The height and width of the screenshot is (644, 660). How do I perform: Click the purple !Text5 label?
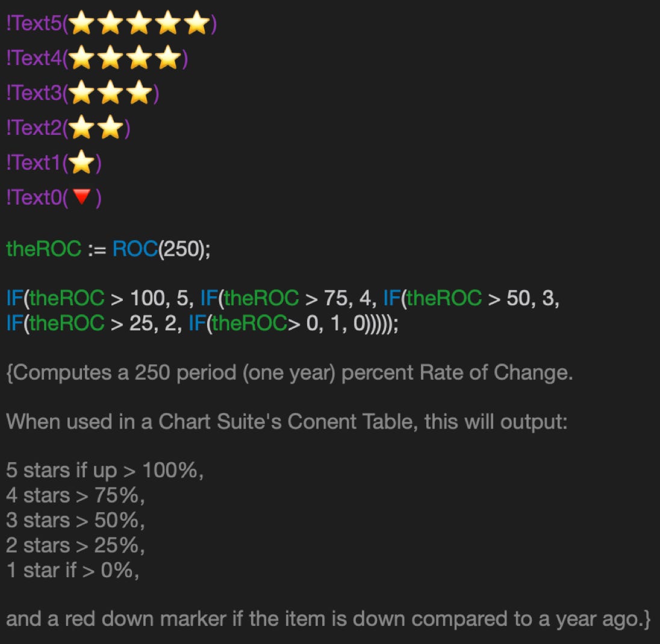coord(34,25)
